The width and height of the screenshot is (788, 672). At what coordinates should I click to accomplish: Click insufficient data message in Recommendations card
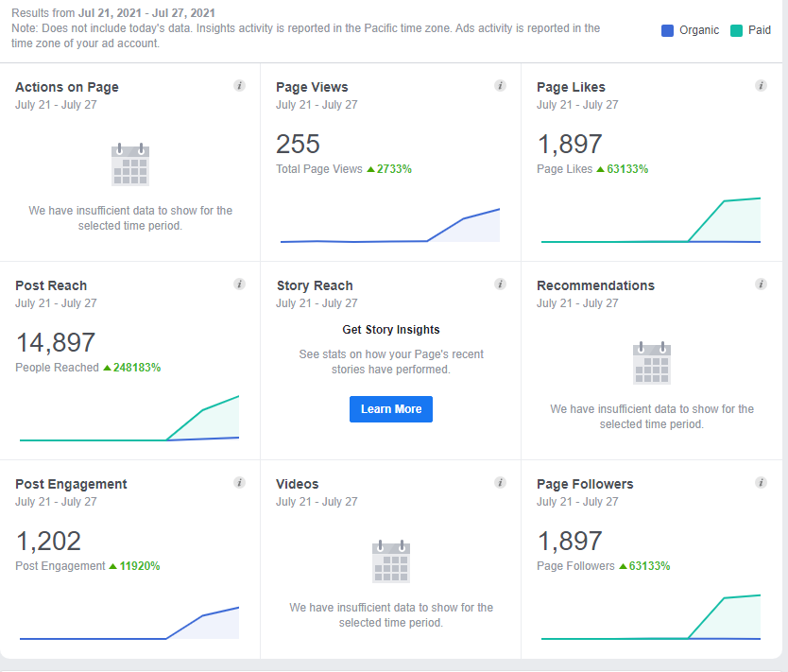[x=652, y=416]
